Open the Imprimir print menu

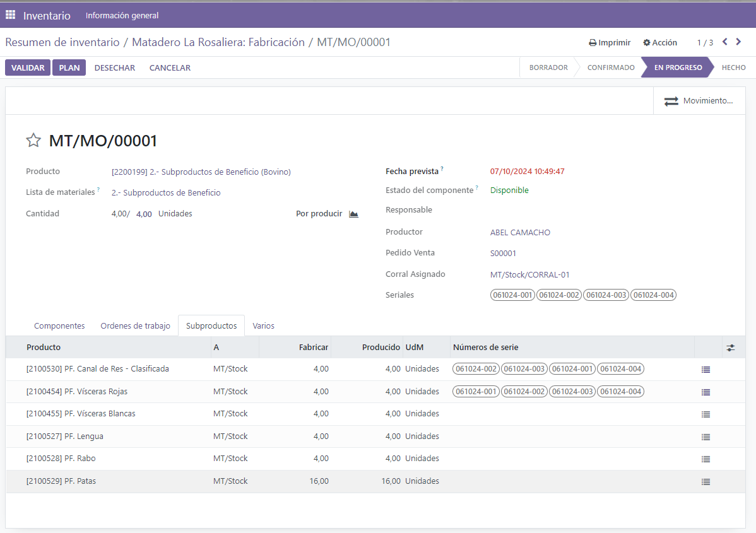[x=610, y=42]
